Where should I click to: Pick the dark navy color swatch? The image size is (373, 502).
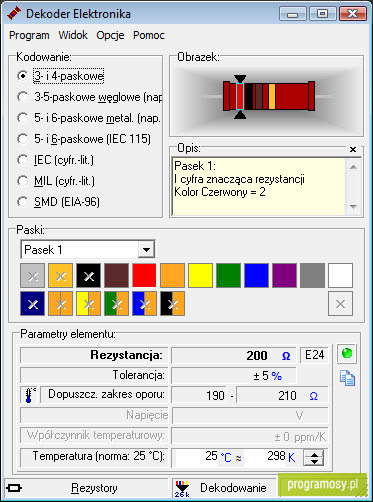point(32,304)
